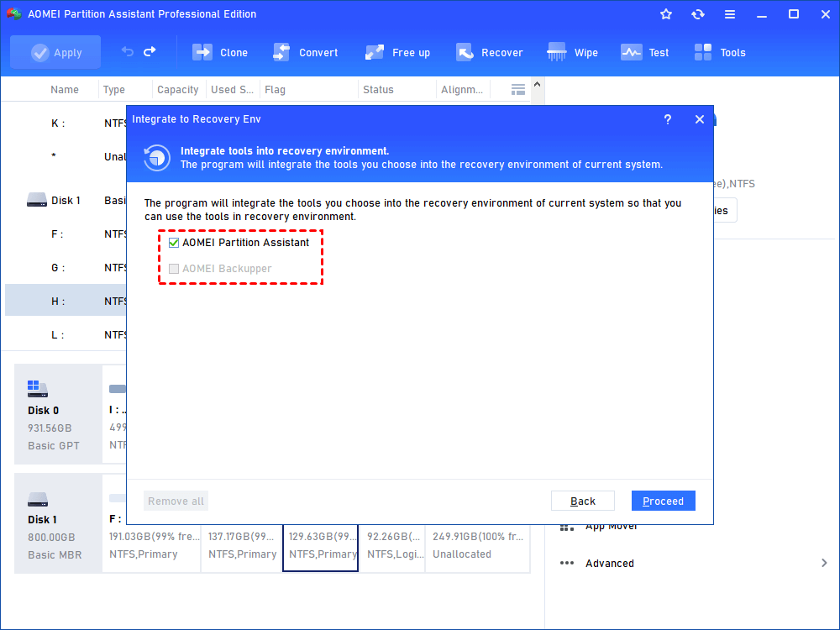
Task: Select the L: partition row
Action: [x=66, y=335]
